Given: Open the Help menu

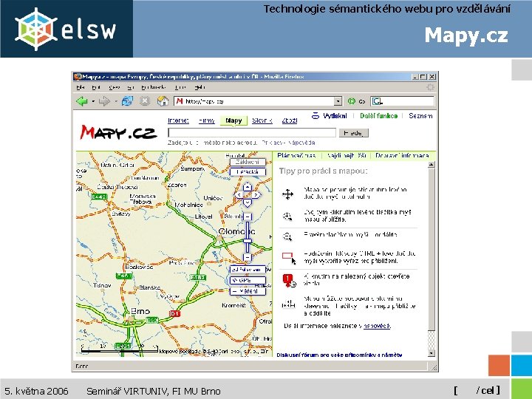Looking at the screenshot, I should (x=199, y=87).
